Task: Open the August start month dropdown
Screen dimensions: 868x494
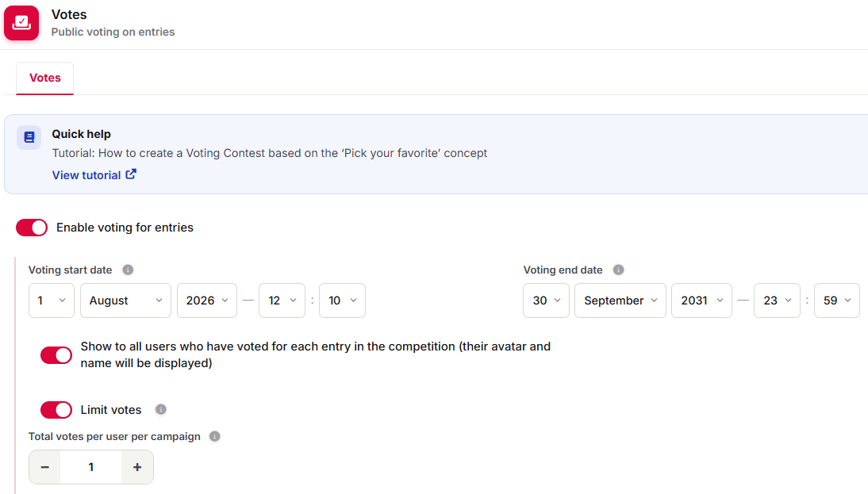Action: pyautogui.click(x=125, y=301)
